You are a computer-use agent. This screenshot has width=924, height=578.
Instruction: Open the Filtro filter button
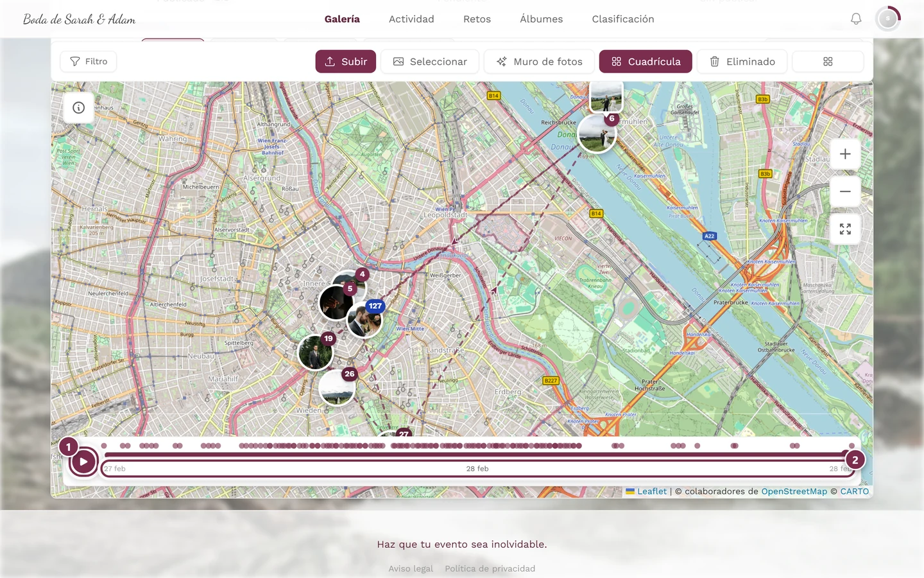click(89, 62)
